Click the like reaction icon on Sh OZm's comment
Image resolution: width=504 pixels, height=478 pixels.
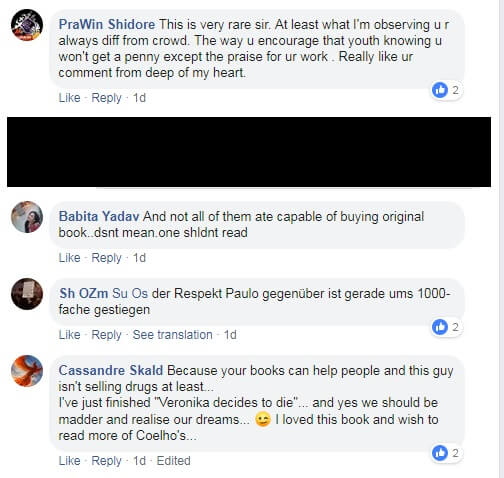(x=440, y=327)
